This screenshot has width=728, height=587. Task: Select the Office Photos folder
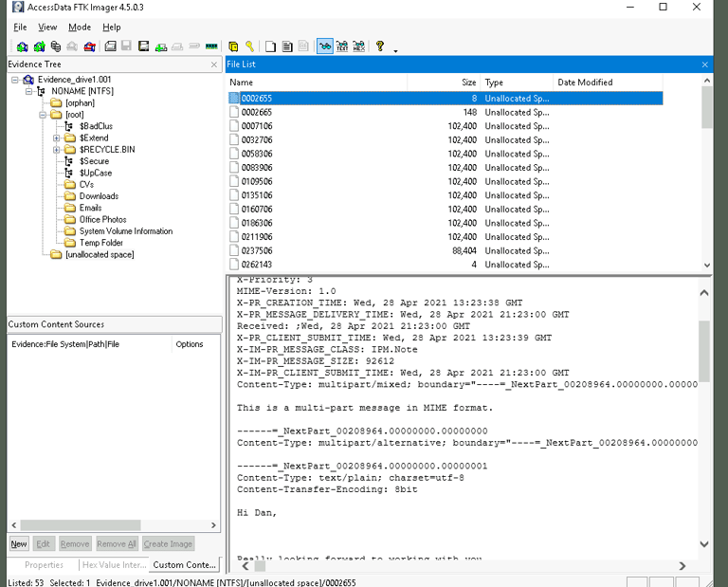(102, 220)
